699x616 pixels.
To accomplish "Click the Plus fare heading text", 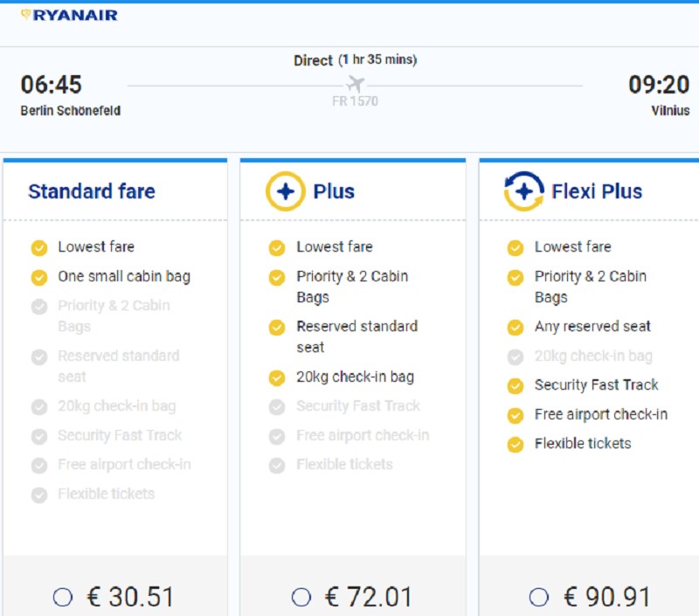I will [x=334, y=191].
